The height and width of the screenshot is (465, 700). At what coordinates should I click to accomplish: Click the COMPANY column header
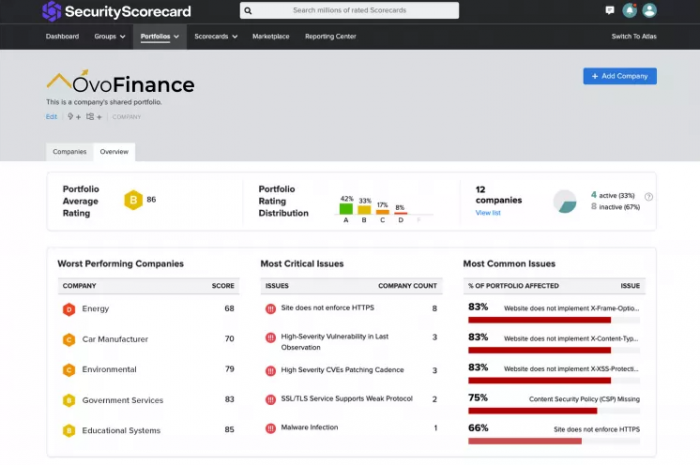coord(79,286)
